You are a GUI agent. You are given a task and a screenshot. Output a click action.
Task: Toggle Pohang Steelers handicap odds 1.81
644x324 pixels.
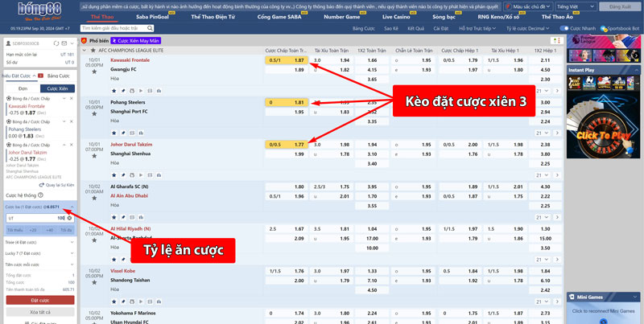pyautogui.click(x=287, y=102)
